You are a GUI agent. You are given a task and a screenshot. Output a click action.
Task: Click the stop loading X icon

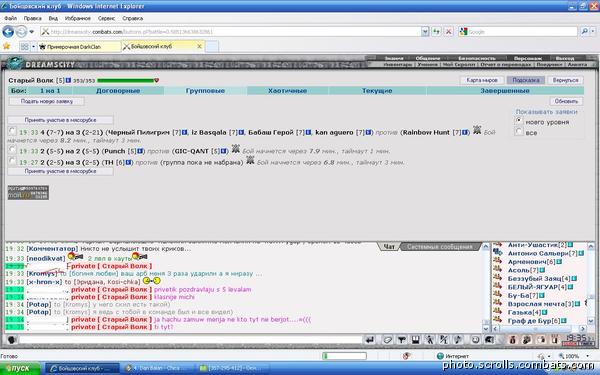[448, 32]
